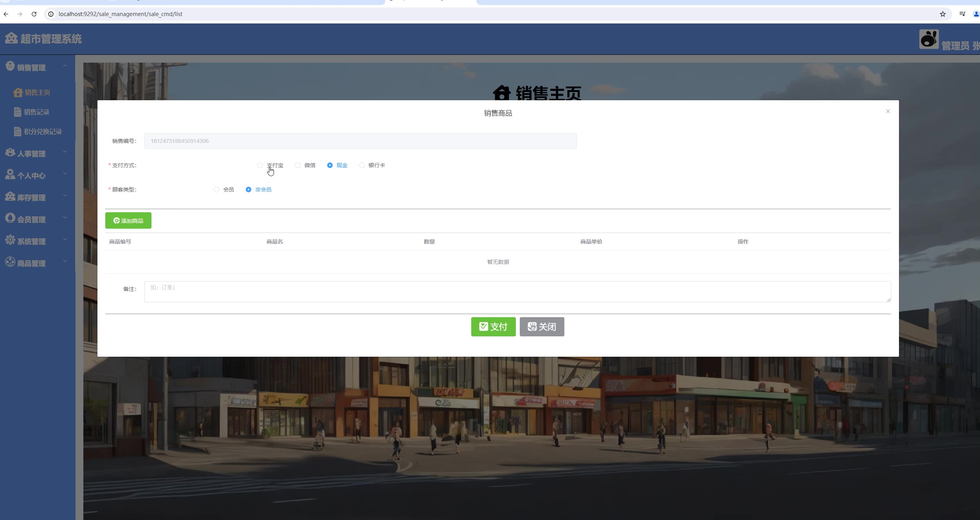Choose 会员 customer type

(216, 190)
